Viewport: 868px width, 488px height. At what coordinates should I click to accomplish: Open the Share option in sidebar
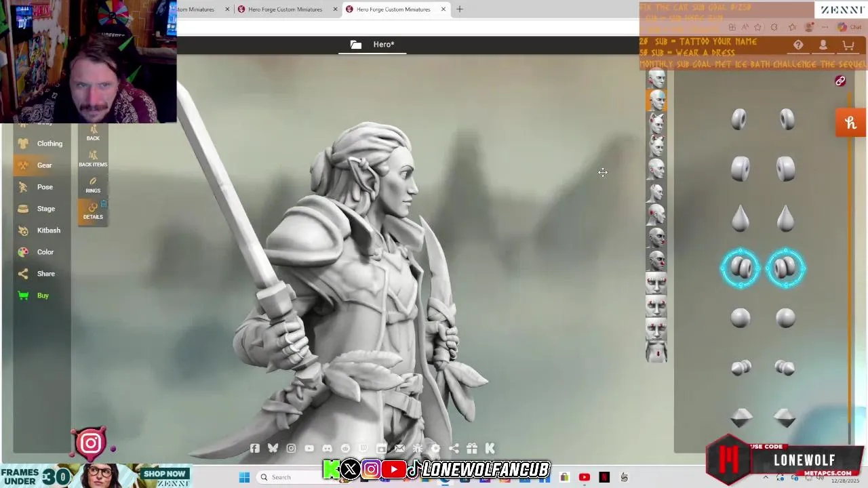tap(41, 274)
